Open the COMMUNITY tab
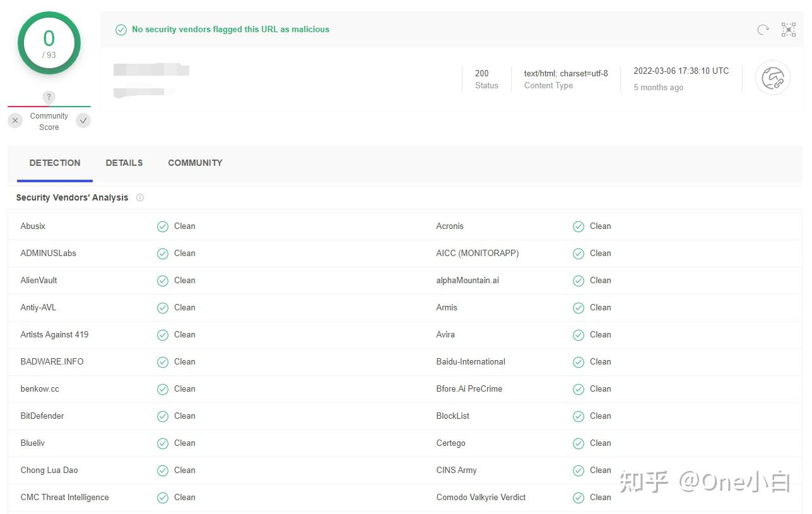The width and height of the screenshot is (812, 514). 195,163
